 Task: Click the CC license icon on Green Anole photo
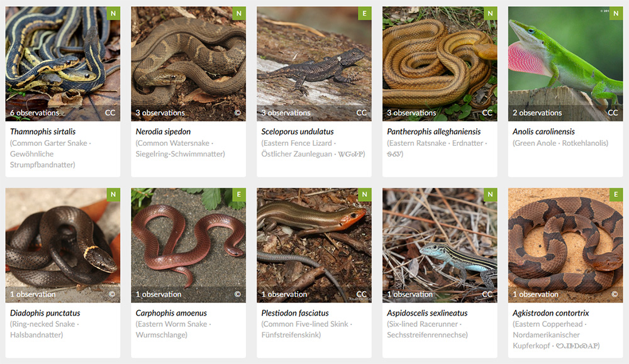(x=613, y=113)
